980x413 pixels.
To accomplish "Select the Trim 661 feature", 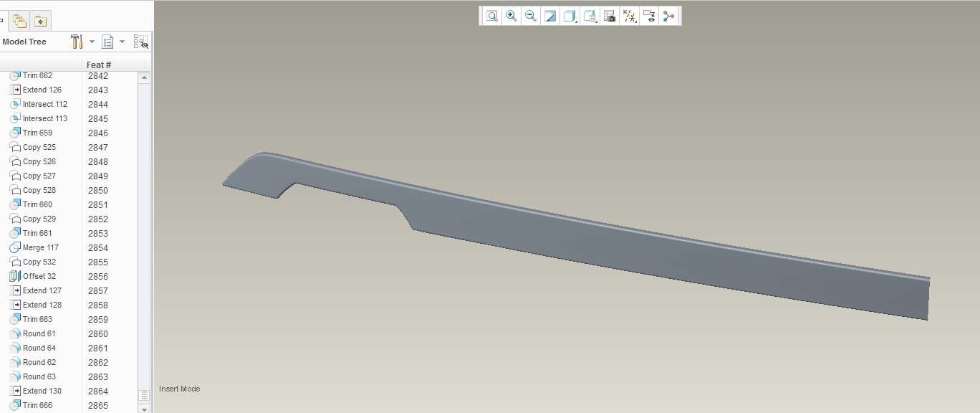I will coord(31,233).
